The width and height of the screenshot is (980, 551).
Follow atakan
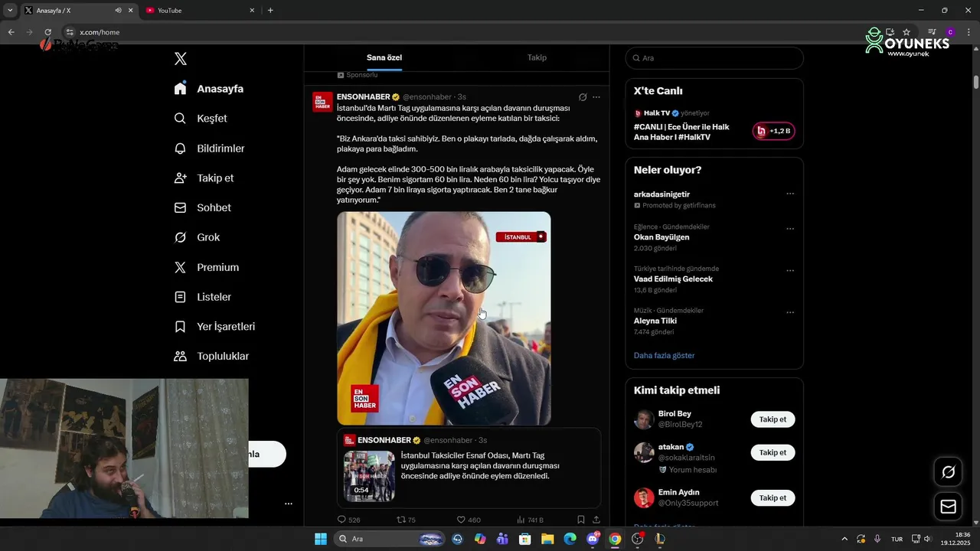pyautogui.click(x=773, y=452)
